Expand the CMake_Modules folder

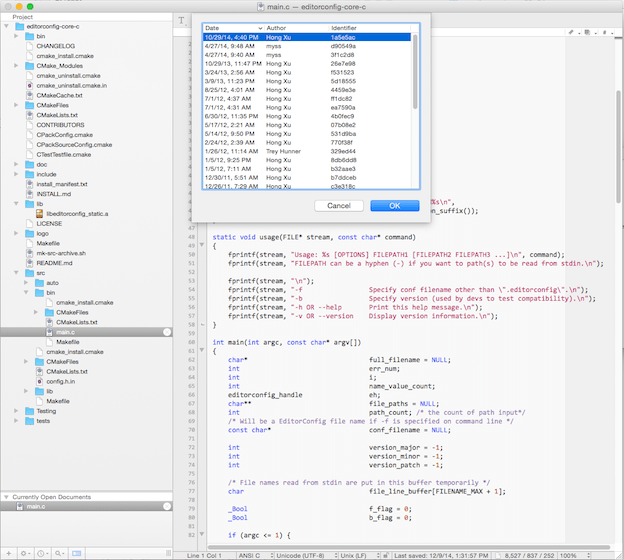[16, 66]
